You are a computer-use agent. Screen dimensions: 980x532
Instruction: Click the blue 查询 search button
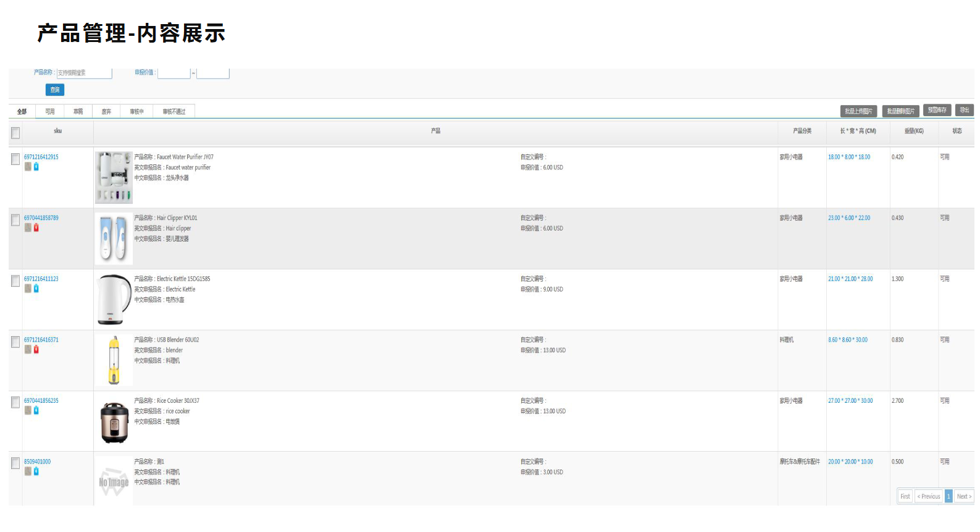tap(55, 90)
